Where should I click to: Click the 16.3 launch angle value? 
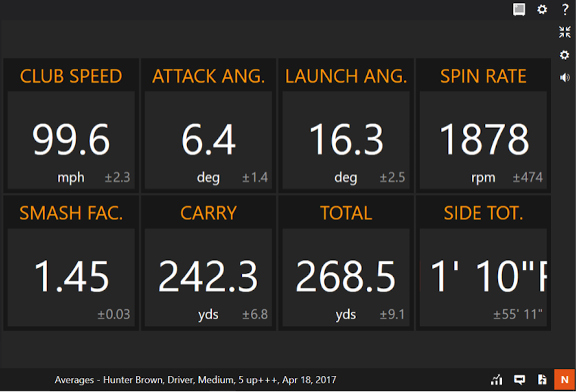click(x=346, y=139)
